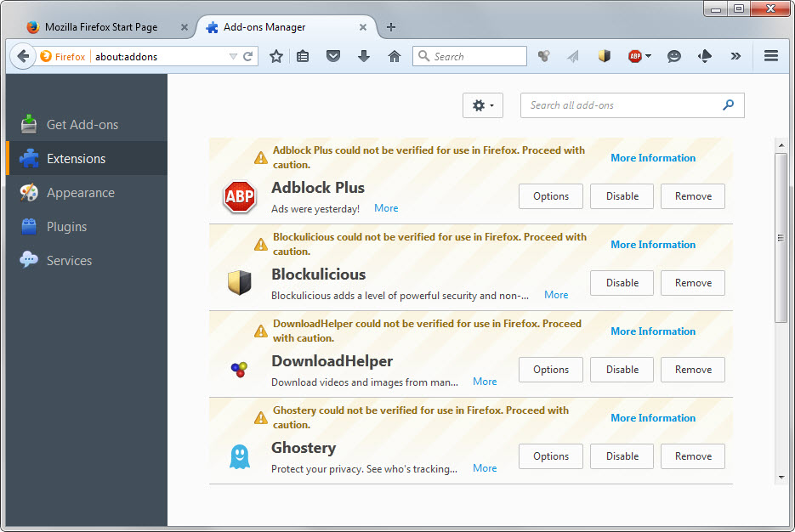The height and width of the screenshot is (532, 795).
Task: Click the search magnifier in add-ons search
Action: [x=728, y=105]
